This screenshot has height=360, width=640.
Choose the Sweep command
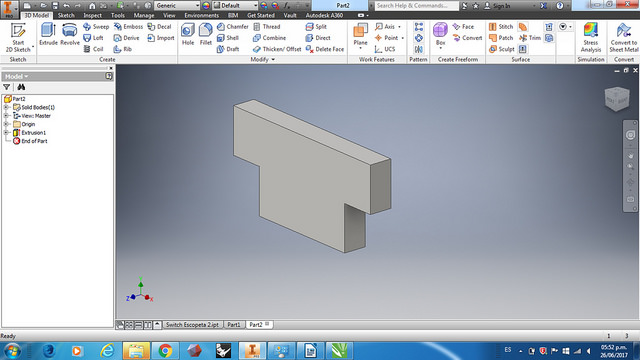coord(96,27)
